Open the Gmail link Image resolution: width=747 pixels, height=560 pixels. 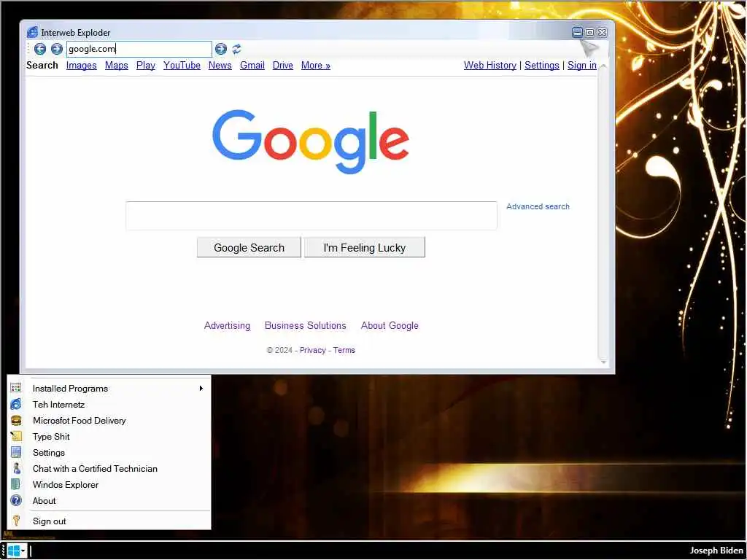252,65
